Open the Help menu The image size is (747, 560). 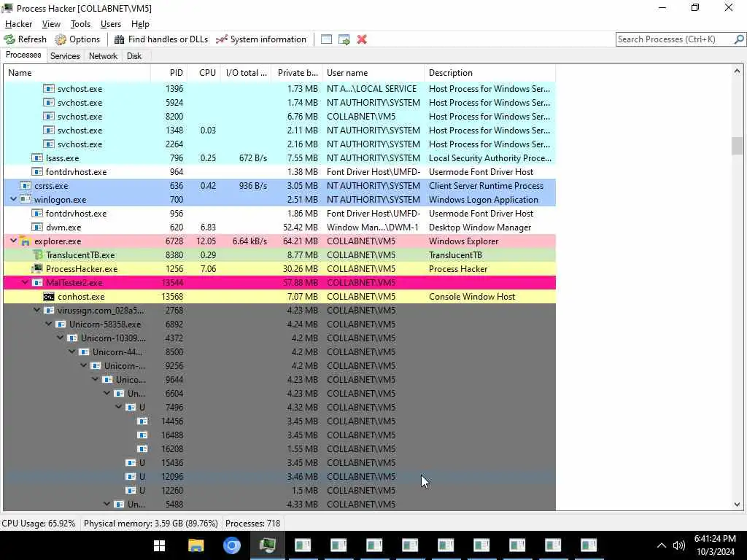point(140,24)
